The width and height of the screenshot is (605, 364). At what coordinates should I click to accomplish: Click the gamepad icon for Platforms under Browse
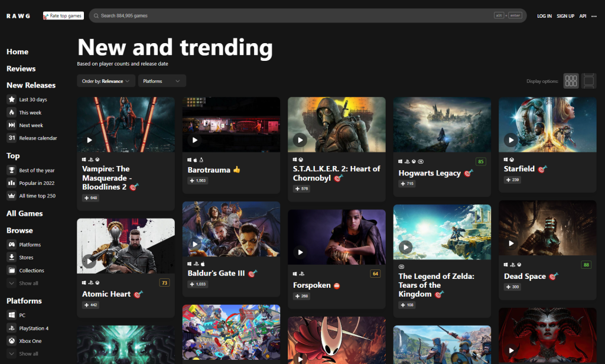point(12,244)
